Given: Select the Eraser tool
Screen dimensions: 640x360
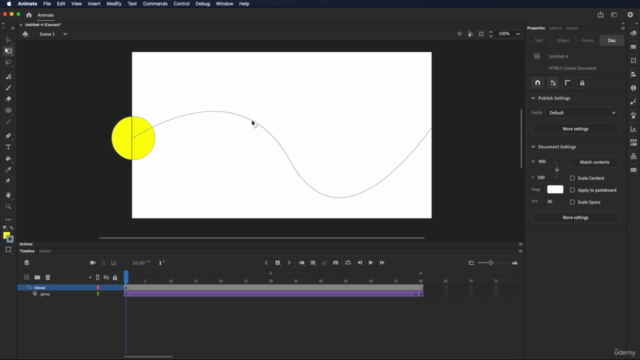Looking at the screenshot, I should coord(8,99).
